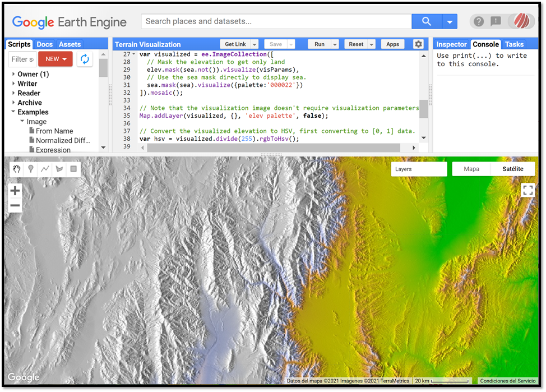Image resolution: width=546 pixels, height=392 pixels.
Task: Select the draw rectangle tool
Action: click(x=73, y=169)
